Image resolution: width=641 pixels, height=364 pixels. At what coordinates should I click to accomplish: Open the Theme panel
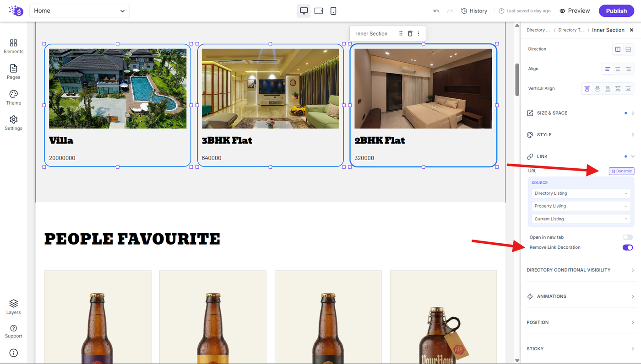point(13,98)
